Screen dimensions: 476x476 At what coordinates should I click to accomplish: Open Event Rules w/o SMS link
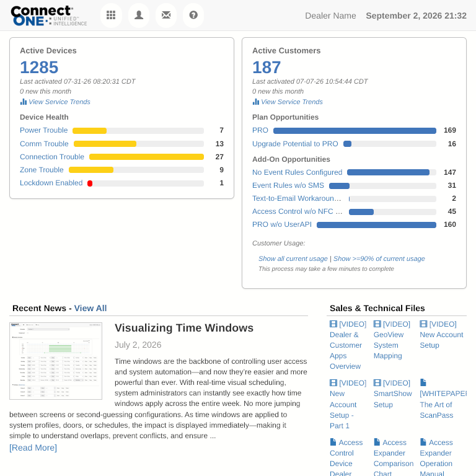click(x=288, y=185)
